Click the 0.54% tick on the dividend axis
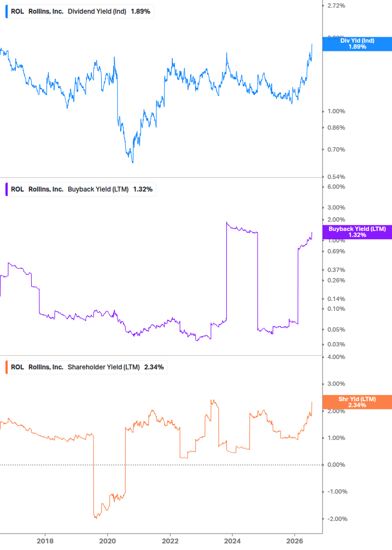The image size is (392, 550). click(336, 177)
